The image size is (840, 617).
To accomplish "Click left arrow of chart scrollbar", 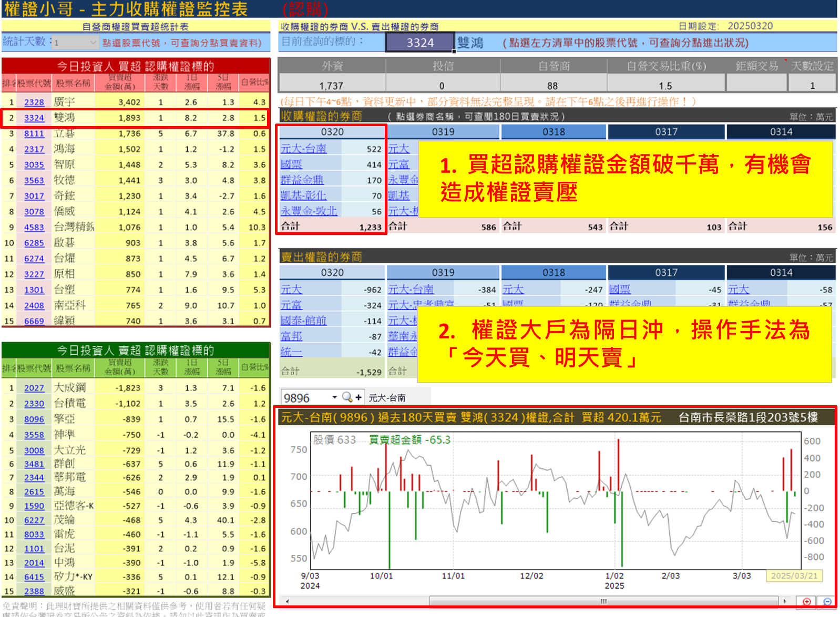I will pos(287,601).
